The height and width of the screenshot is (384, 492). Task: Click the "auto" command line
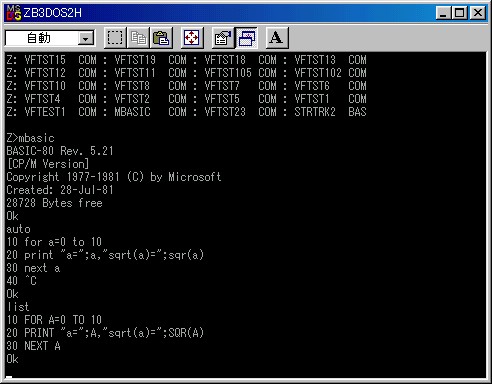(18, 229)
